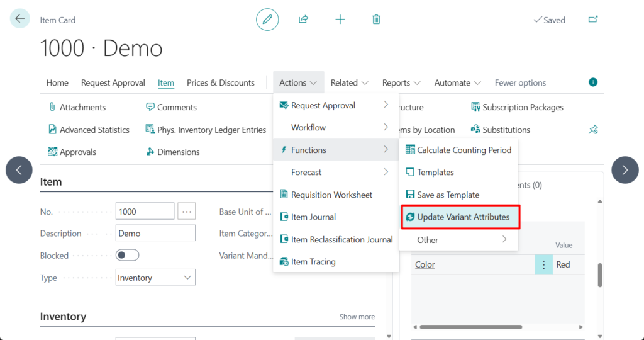The width and height of the screenshot is (644, 340).
Task: Click the Description input field
Action: coord(155,234)
